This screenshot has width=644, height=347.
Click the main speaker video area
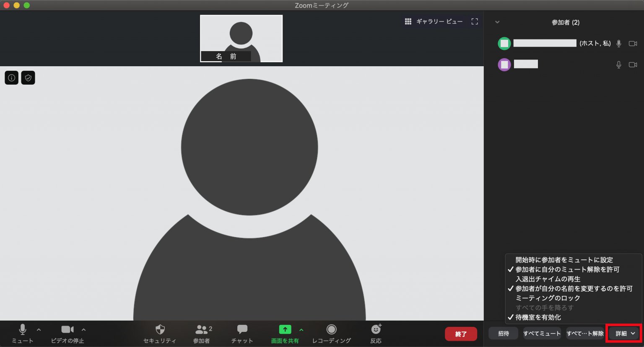pos(242,193)
